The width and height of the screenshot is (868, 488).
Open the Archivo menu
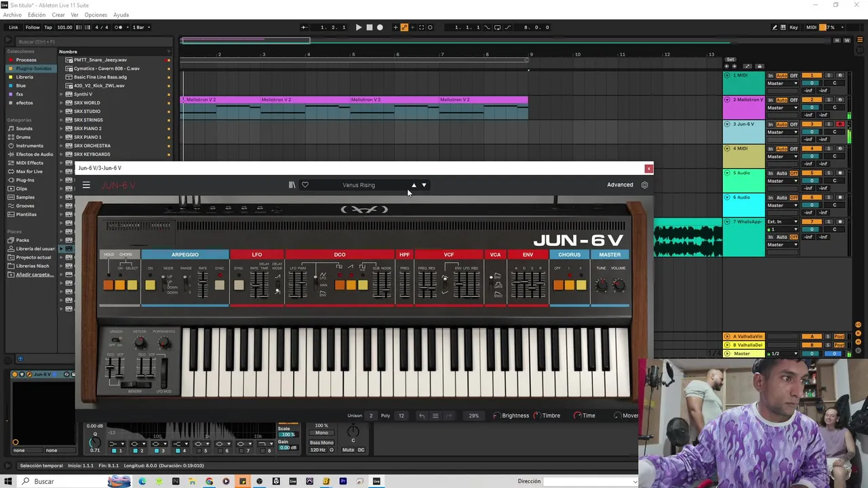click(x=12, y=15)
